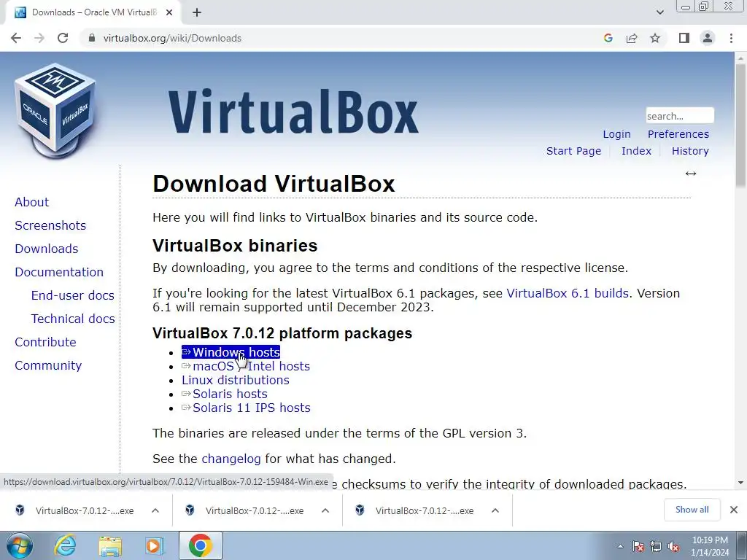Image resolution: width=747 pixels, height=560 pixels.
Task: Click the padlock site info icon
Action: click(x=91, y=38)
